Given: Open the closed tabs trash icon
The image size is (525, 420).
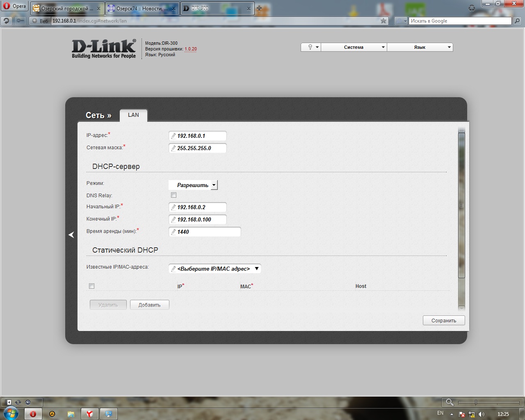Looking at the screenshot, I should [472, 8].
